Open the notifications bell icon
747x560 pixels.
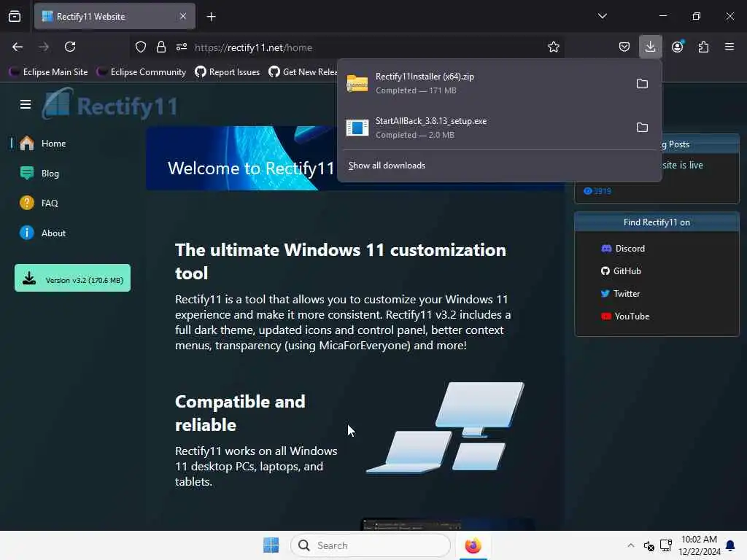pyautogui.click(x=729, y=545)
